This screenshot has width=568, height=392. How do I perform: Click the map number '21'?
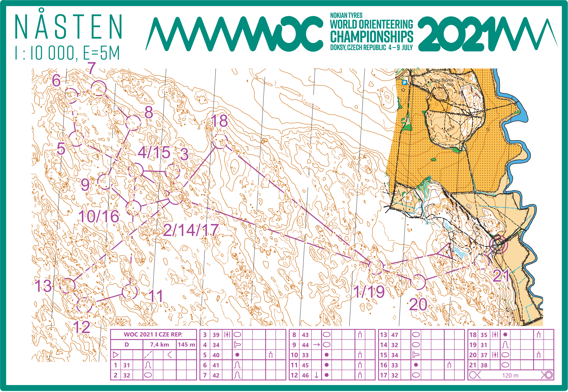pos(501,276)
